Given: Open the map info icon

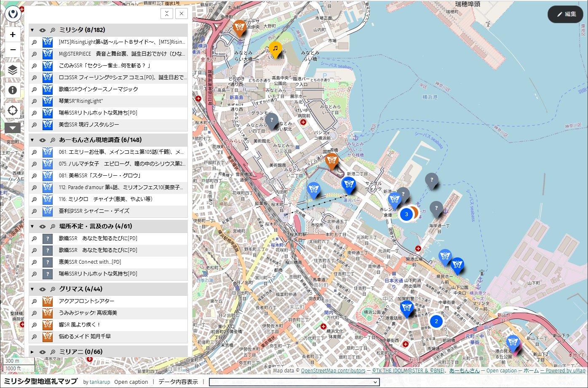Looking at the screenshot, I should coord(13,90).
